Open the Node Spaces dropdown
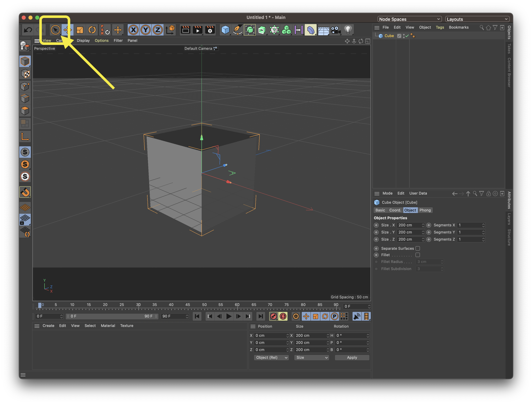Screen dimensions: 532x404 [x=409, y=19]
